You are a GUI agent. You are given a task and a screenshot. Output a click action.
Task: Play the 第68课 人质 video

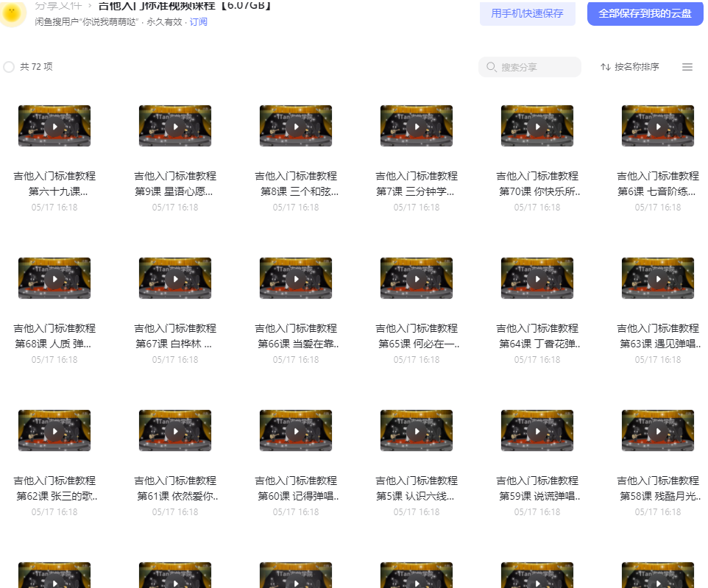(54, 278)
